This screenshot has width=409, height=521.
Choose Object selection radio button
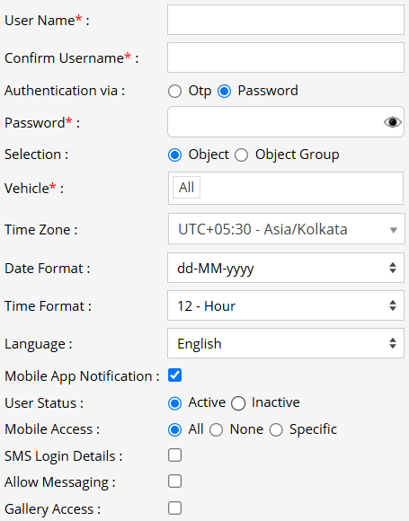click(175, 155)
